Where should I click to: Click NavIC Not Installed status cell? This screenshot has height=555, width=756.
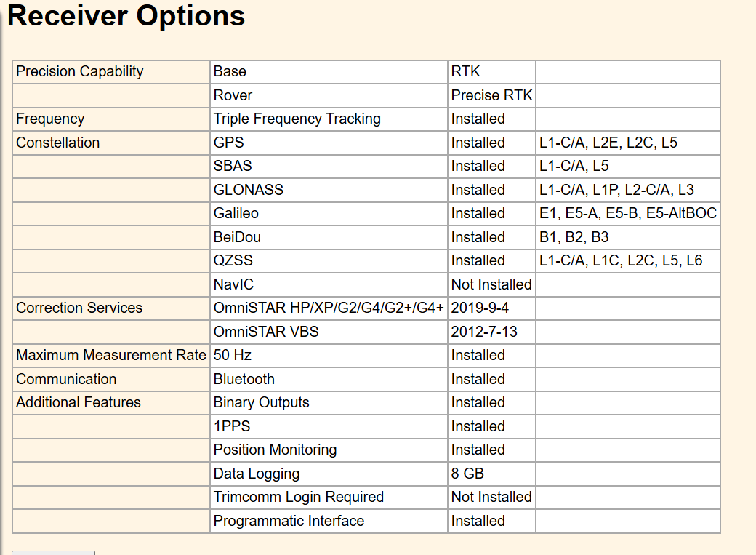point(491,284)
